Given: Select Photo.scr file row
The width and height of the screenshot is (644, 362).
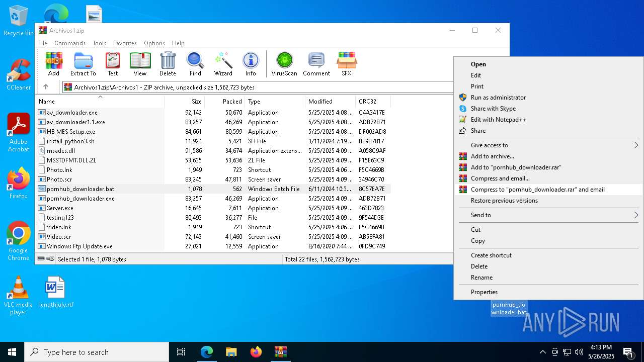Looking at the screenshot, I should point(214,179).
